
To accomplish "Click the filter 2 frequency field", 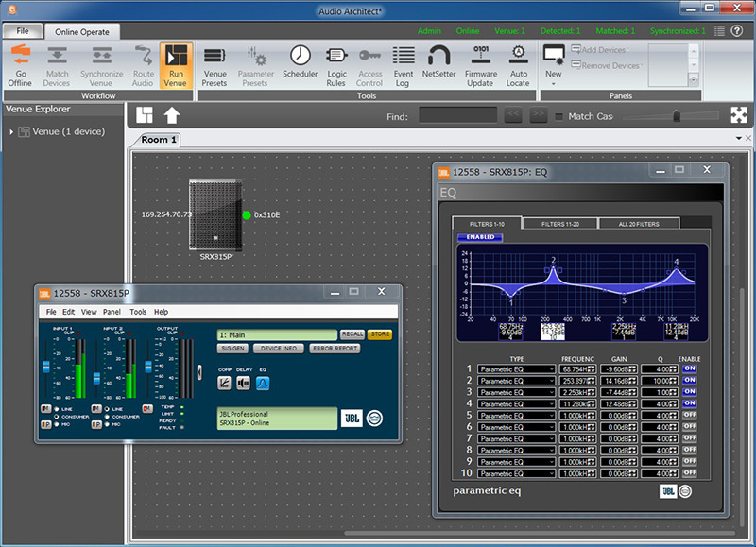I will [x=577, y=381].
